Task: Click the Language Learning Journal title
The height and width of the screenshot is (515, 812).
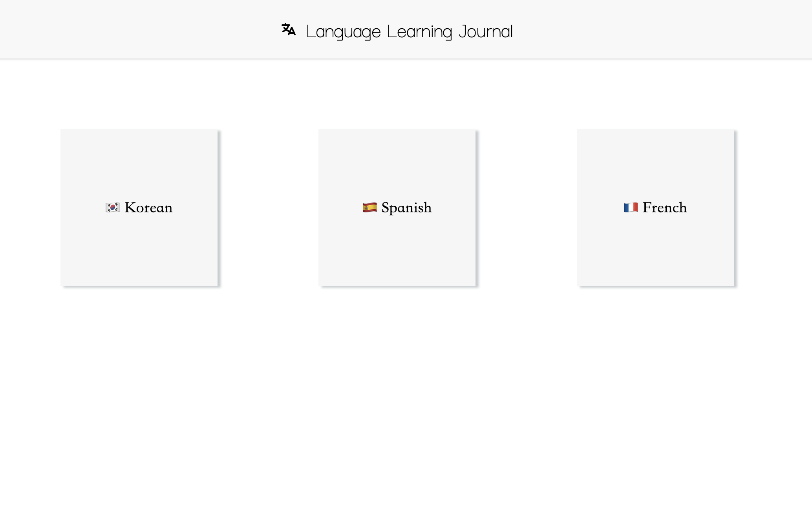Action: [x=410, y=31]
